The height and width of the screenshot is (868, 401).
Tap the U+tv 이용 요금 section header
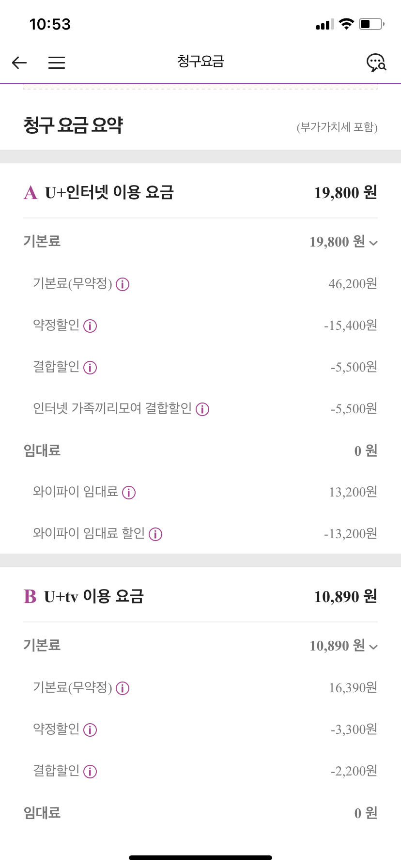[x=94, y=596]
